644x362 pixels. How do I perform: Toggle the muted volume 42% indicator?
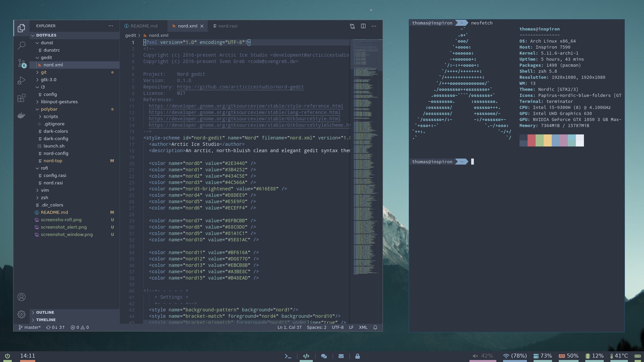click(x=483, y=356)
